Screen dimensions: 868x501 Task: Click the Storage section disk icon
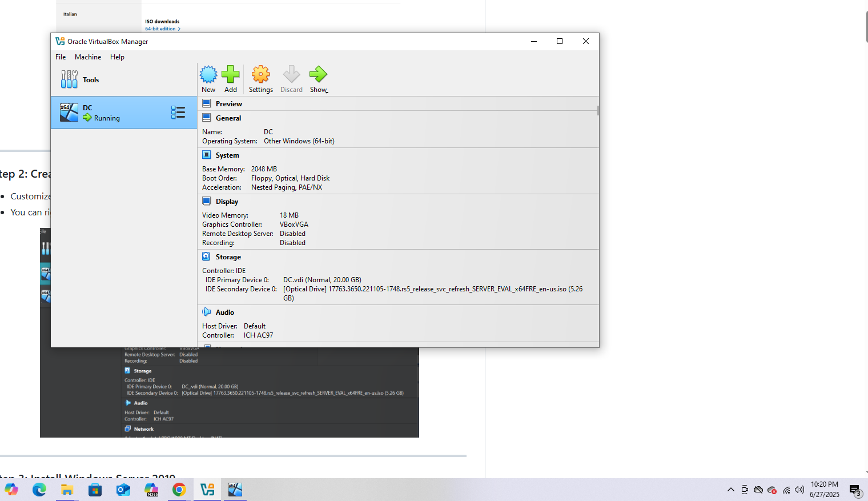coord(207,256)
